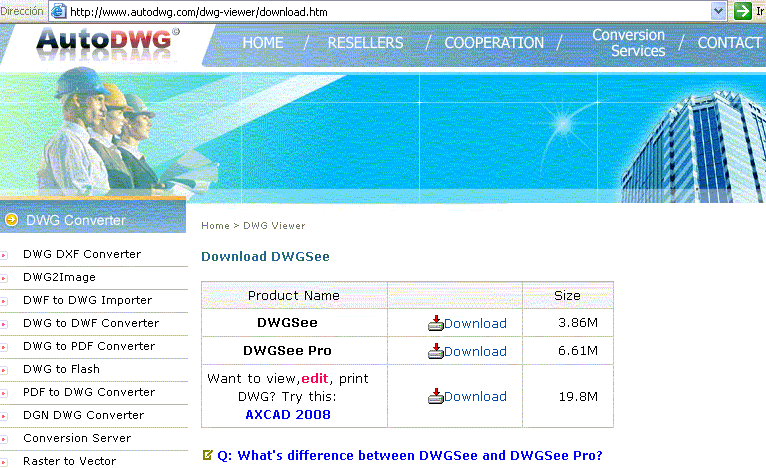
Task: Open the DWG2Image sidebar link
Action: point(60,277)
